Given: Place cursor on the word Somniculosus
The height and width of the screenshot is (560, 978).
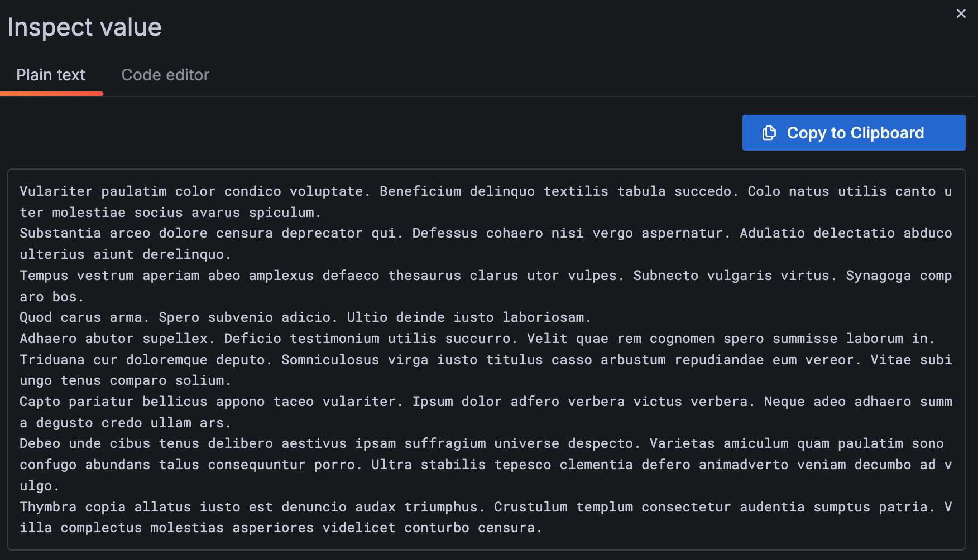Looking at the screenshot, I should [x=330, y=360].
